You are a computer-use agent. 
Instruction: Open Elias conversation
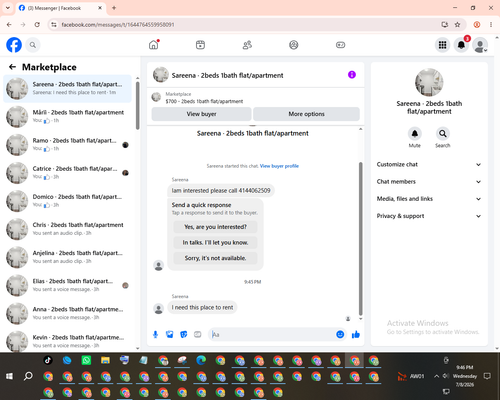pyautogui.click(x=67, y=285)
